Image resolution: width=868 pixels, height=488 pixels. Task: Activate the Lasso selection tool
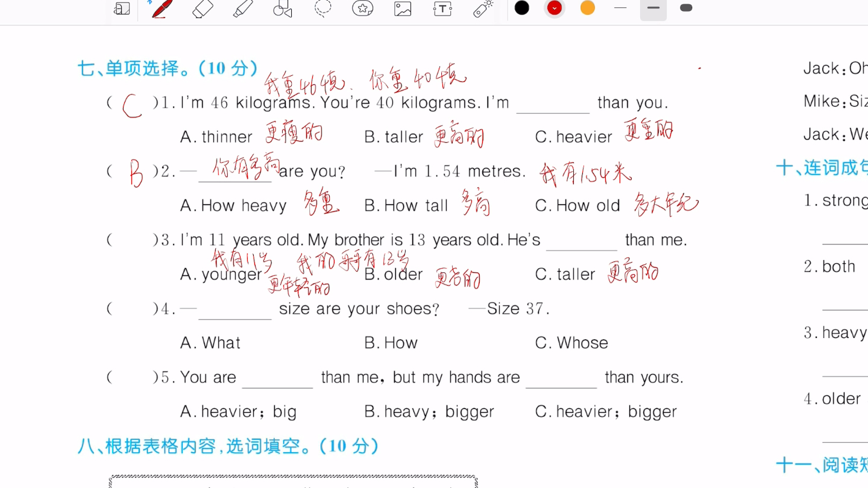click(x=322, y=8)
